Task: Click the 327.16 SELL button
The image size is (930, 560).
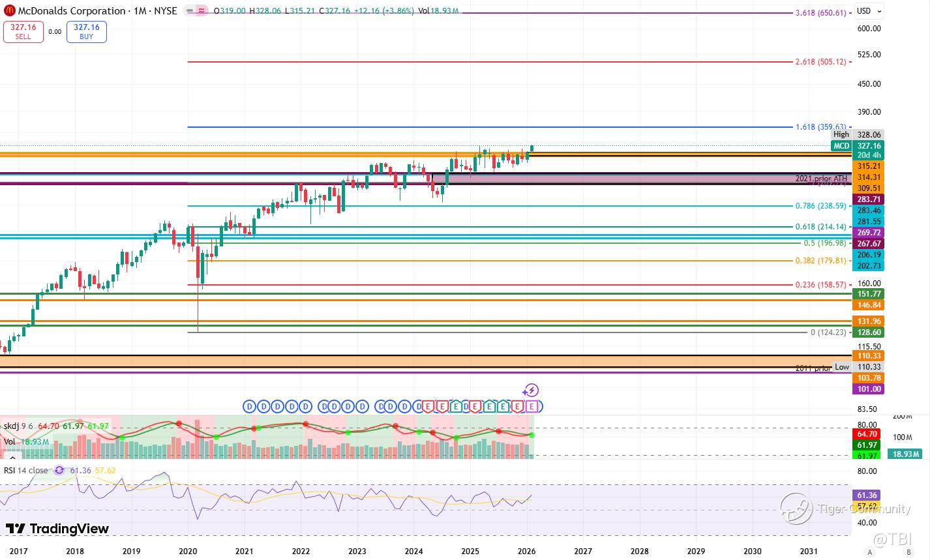Action: click(x=23, y=31)
